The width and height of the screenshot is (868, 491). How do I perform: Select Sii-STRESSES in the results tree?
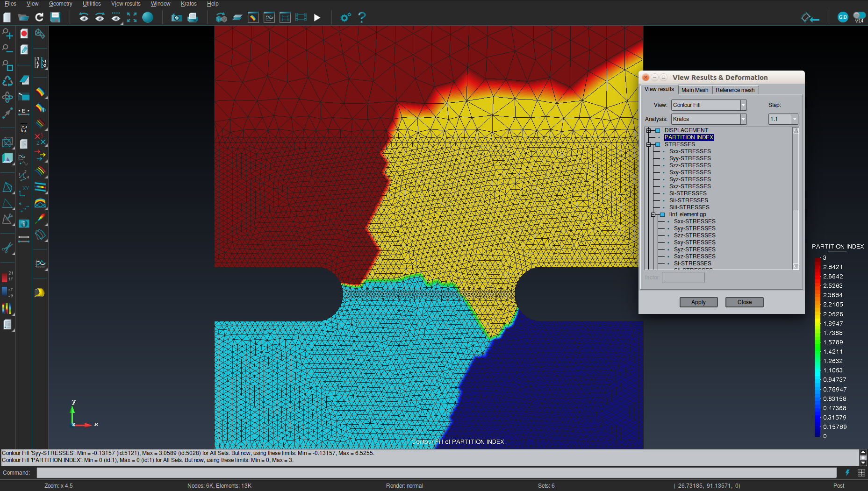tap(689, 200)
